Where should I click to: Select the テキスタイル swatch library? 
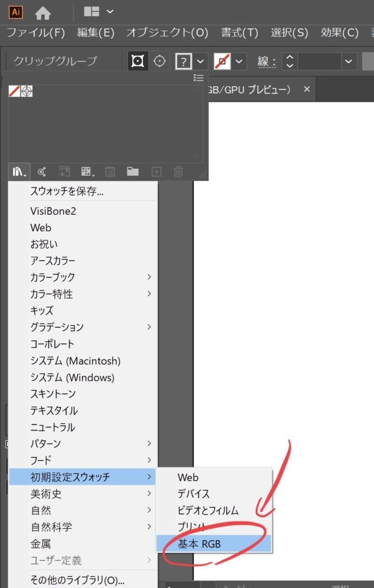83,410
